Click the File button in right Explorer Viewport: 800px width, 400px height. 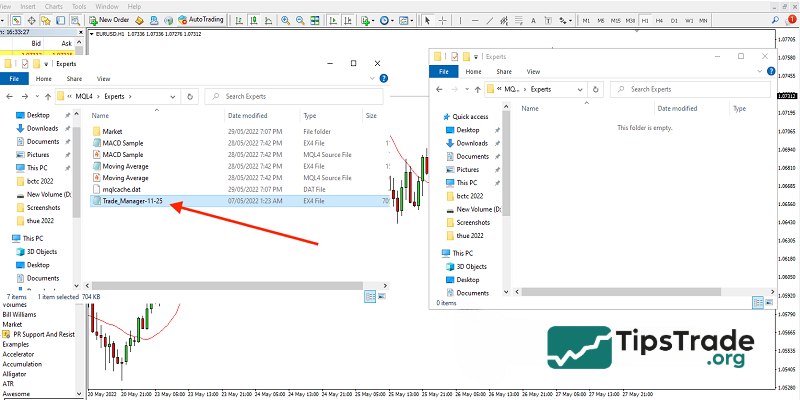point(445,72)
